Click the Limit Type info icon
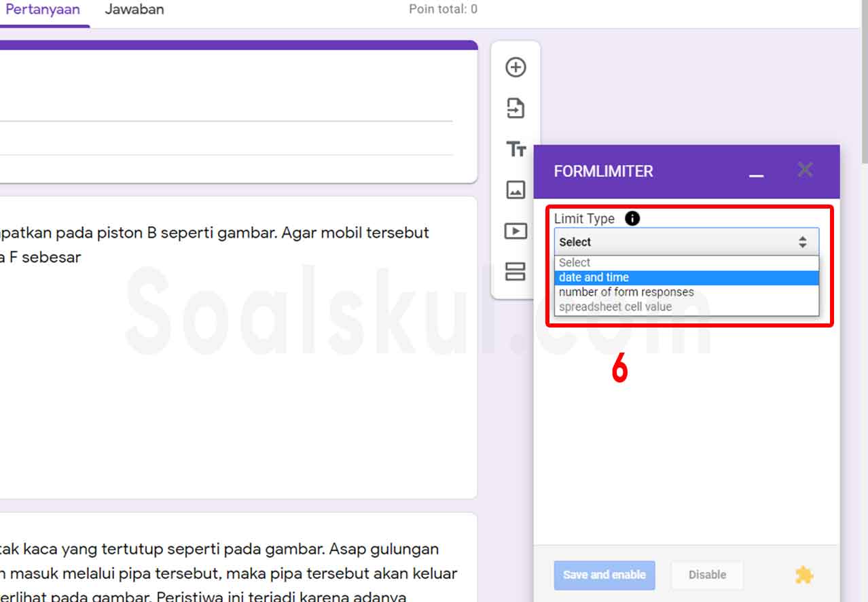Image resolution: width=868 pixels, height=602 pixels. pyautogui.click(x=632, y=218)
